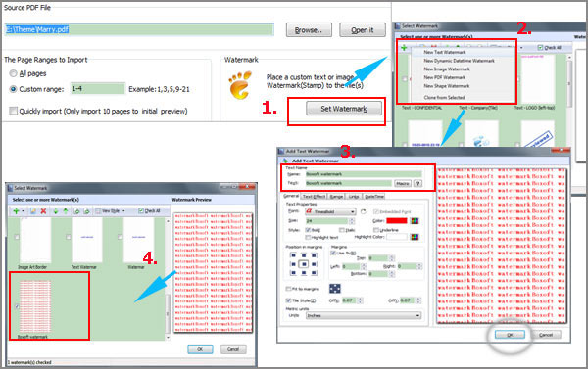Choose New Text Watermark menu entry

(445, 52)
